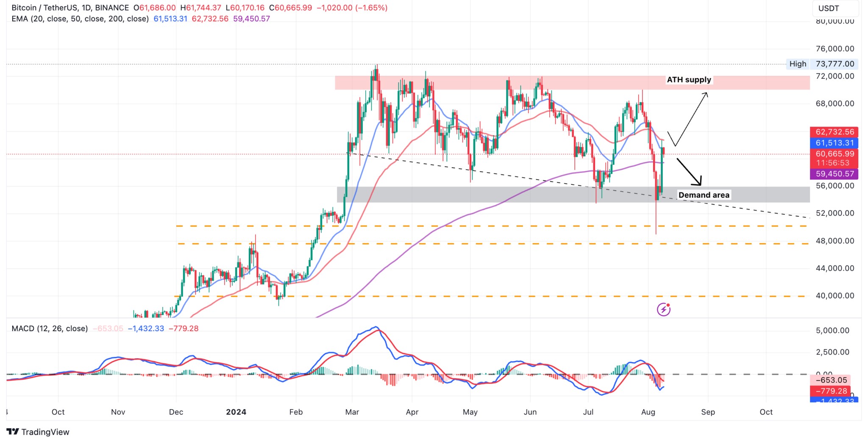Click the 48,000.00 price axis label

835,241
